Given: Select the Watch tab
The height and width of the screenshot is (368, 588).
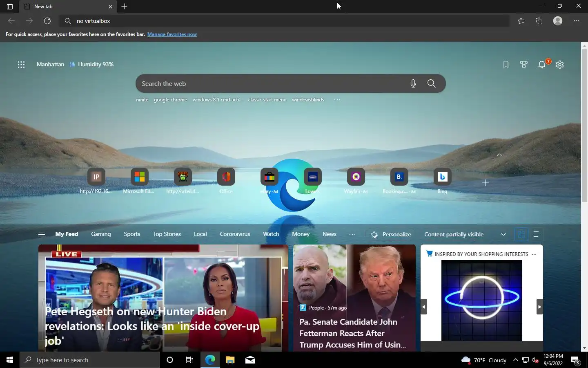Looking at the screenshot, I should 271,234.
